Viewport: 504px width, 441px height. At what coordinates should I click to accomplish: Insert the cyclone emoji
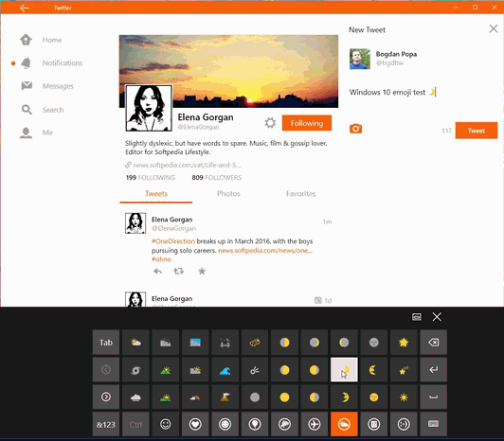tap(135, 370)
